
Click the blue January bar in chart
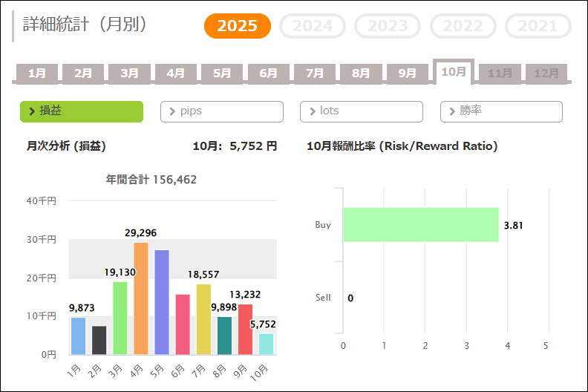tap(78, 336)
